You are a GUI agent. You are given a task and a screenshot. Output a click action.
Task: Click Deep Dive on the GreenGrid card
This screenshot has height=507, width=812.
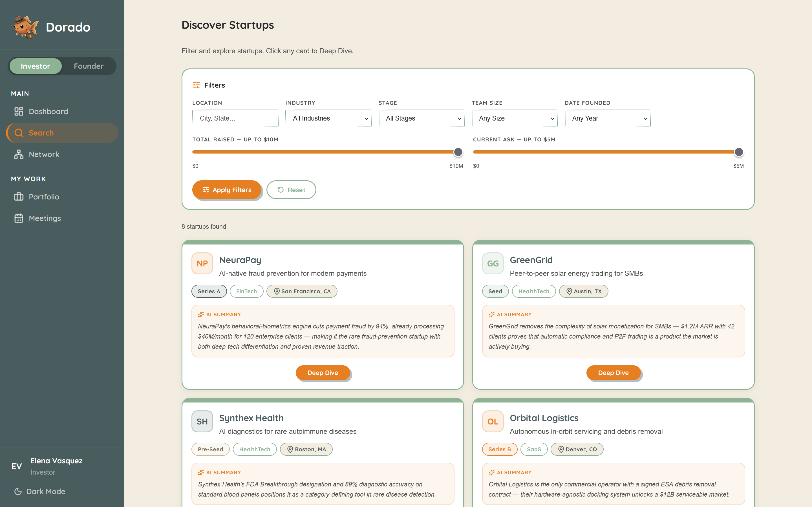tap(613, 373)
